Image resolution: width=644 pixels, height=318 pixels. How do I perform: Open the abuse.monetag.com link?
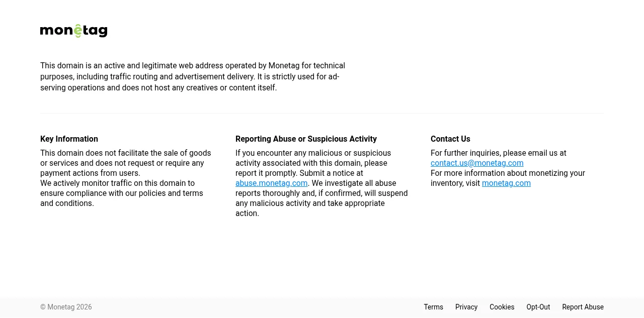(272, 183)
